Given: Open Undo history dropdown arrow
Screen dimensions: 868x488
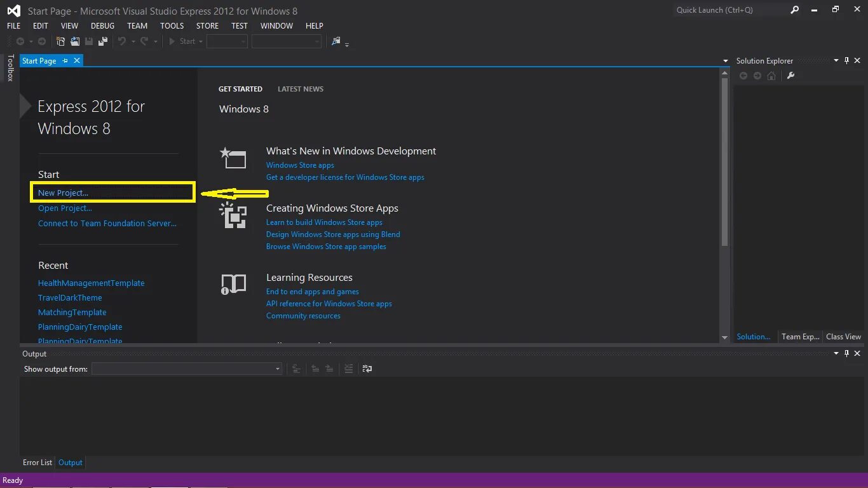Looking at the screenshot, I should click(x=133, y=42).
